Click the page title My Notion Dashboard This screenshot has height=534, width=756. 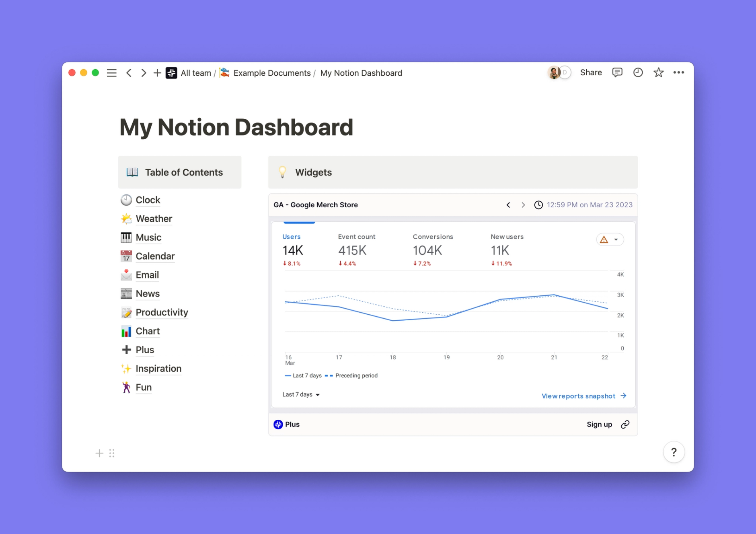pos(236,127)
